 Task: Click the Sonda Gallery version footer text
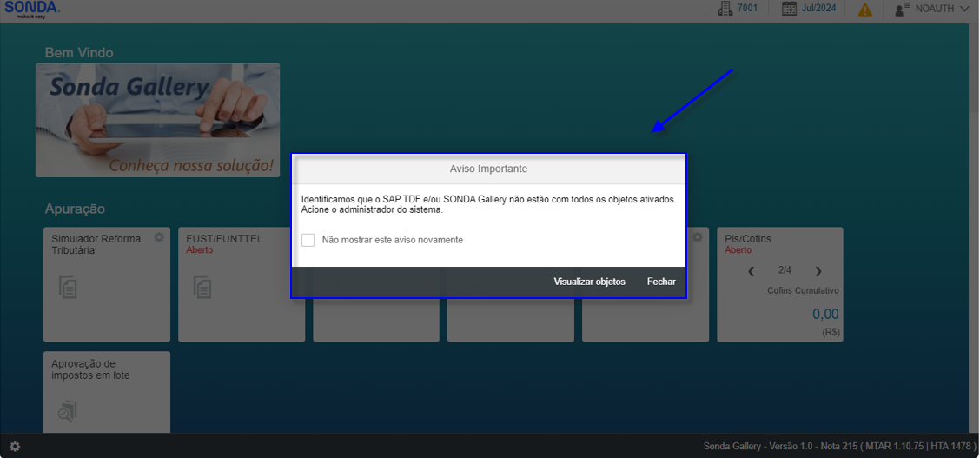840,446
